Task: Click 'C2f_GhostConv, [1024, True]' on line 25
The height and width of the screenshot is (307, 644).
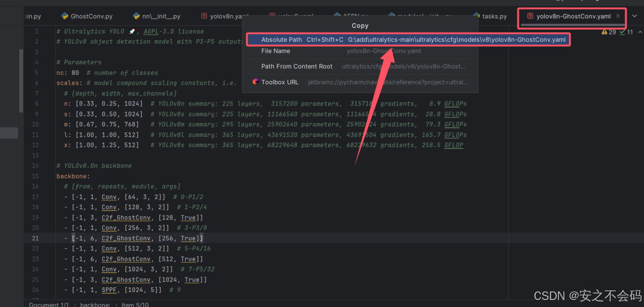Action: (x=152, y=279)
